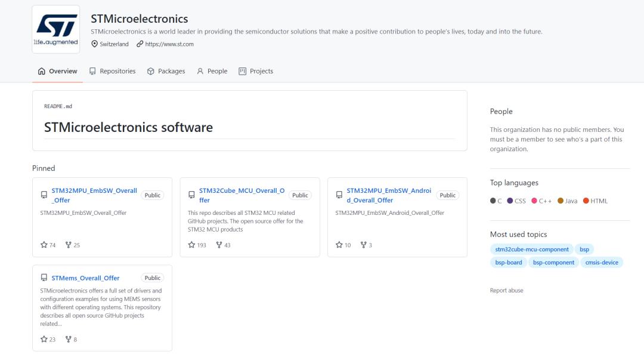This screenshot has width=644, height=363.
Task: Click the Switzerland location text
Action: 114,44
